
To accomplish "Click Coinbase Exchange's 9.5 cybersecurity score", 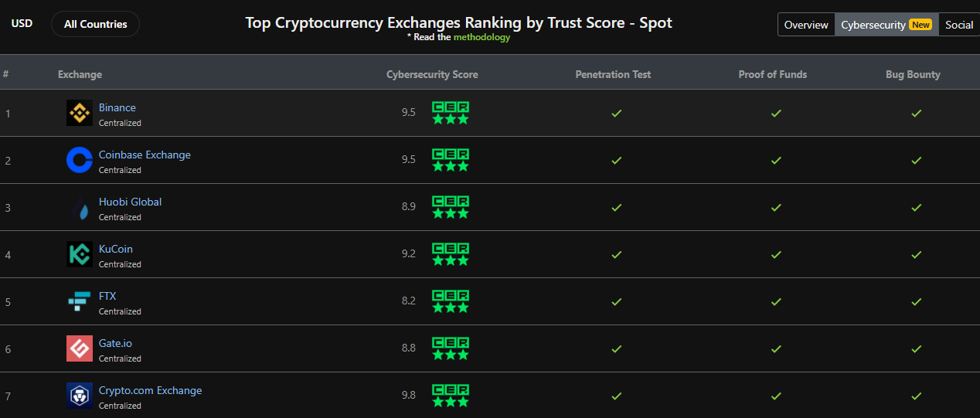I will pos(409,160).
